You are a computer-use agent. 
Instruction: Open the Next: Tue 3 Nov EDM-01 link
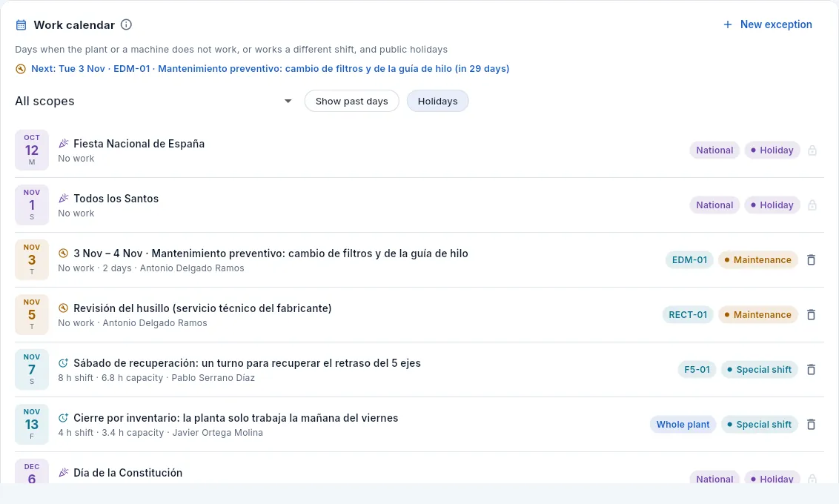(271, 68)
